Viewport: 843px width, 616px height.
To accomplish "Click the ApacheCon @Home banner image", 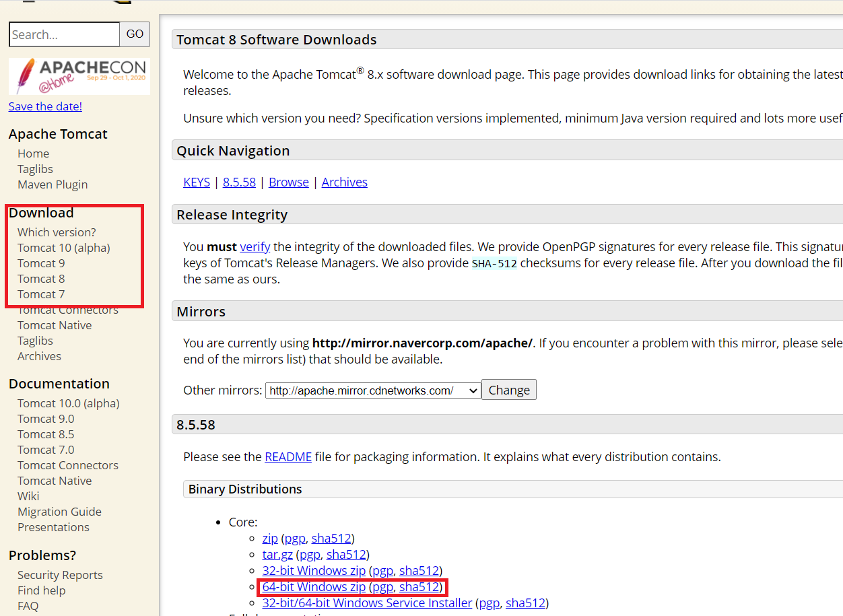I will click(x=79, y=76).
